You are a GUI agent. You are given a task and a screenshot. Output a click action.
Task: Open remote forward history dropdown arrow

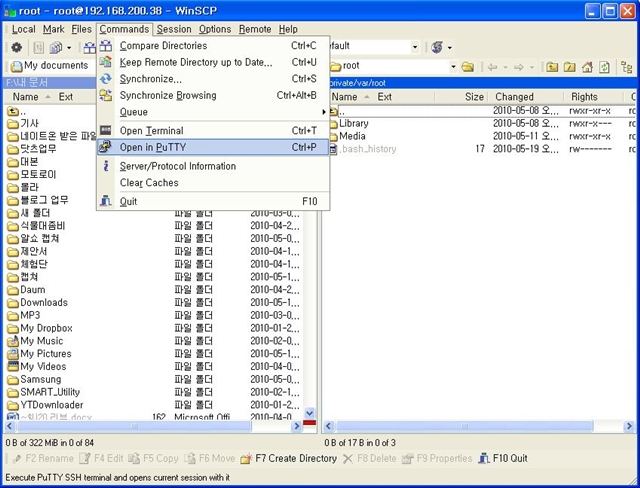[531, 67]
